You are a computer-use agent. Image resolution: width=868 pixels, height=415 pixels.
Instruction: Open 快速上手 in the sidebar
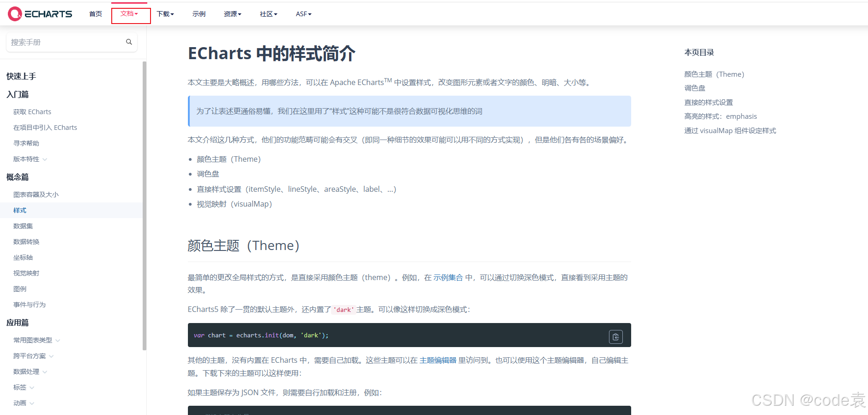point(21,76)
